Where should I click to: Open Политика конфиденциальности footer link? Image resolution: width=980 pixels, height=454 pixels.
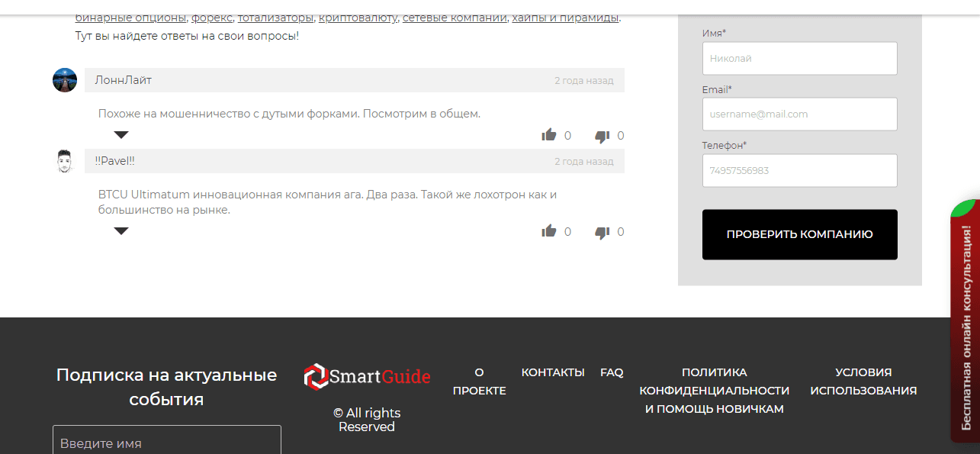tap(714, 391)
